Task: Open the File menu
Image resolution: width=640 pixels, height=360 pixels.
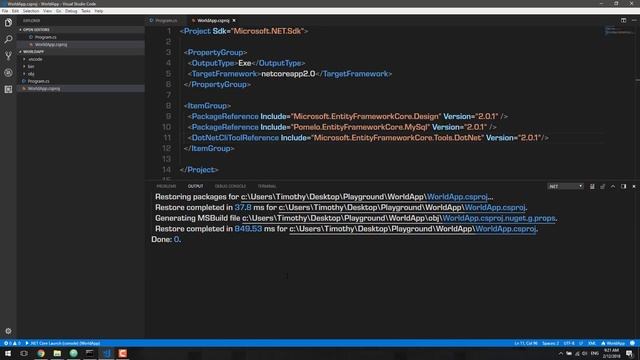Action: [x=5, y=11]
